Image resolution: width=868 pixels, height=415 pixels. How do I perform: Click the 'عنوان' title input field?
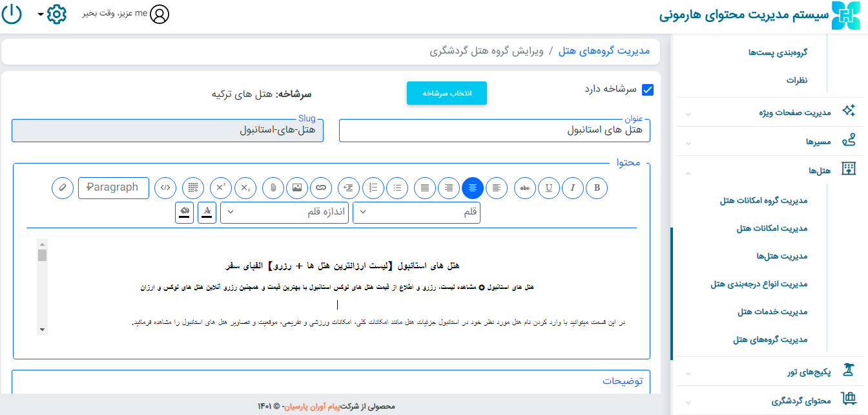pos(494,130)
